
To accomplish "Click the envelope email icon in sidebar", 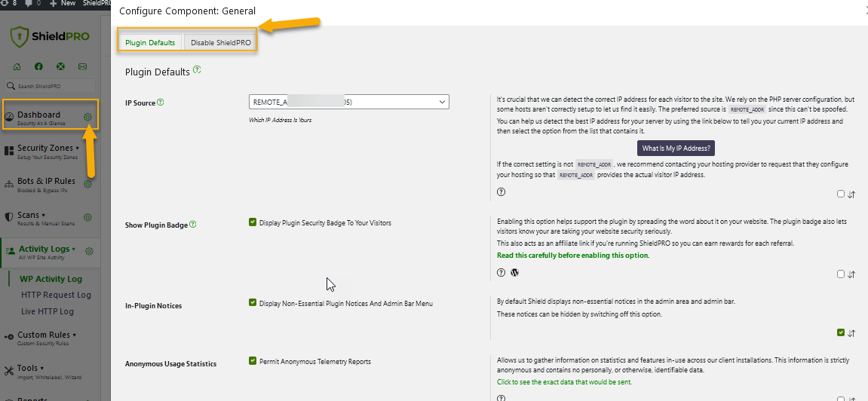I will click(82, 67).
